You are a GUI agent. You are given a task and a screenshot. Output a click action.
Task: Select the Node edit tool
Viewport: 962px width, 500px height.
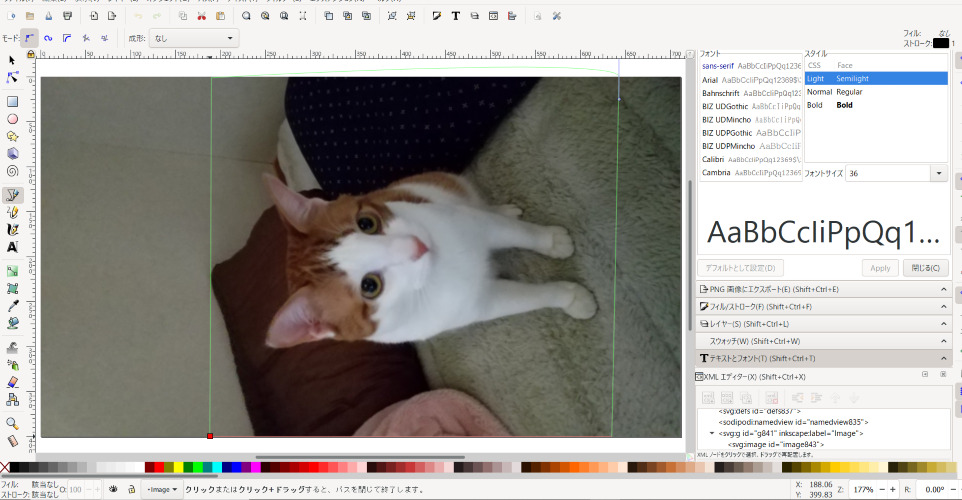(x=12, y=77)
